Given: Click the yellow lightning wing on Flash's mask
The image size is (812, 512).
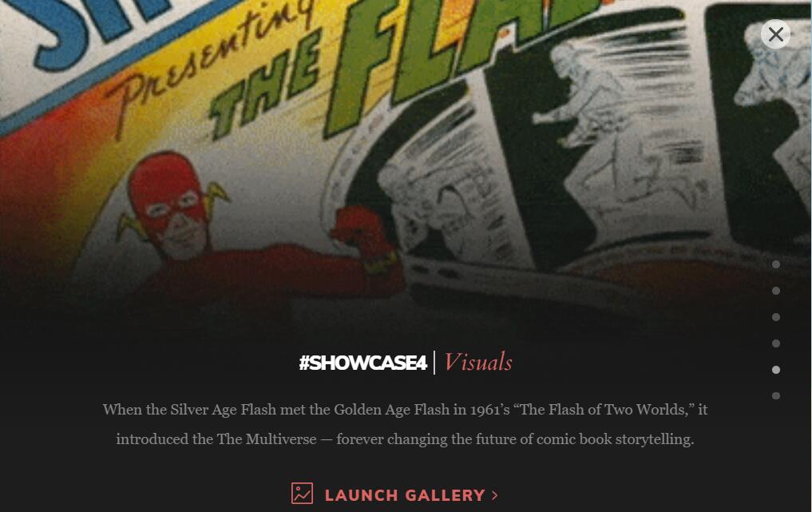Looking at the screenshot, I should point(217,196).
